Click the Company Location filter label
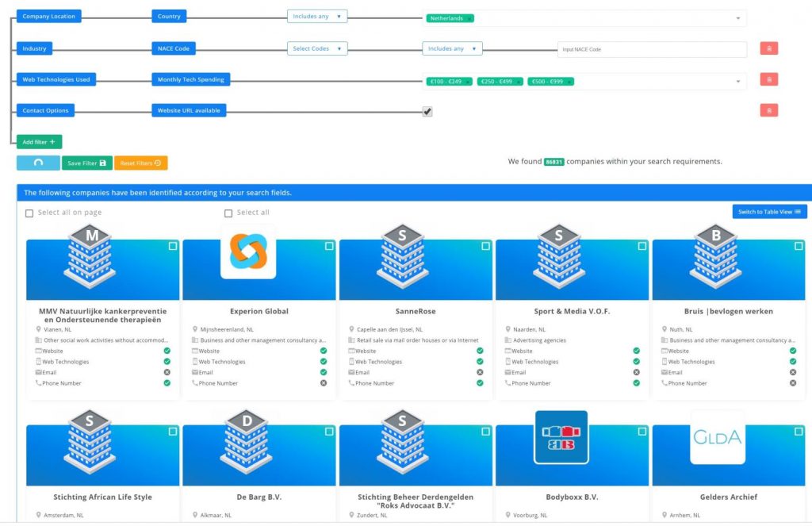 49,16
